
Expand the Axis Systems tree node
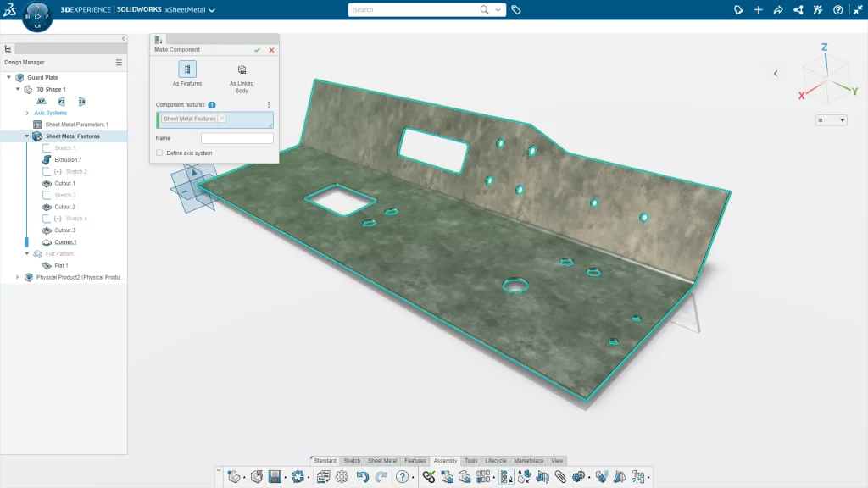coord(28,113)
